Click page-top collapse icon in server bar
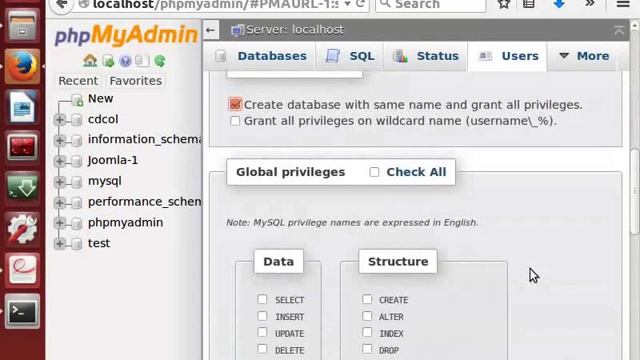 pos(619,30)
